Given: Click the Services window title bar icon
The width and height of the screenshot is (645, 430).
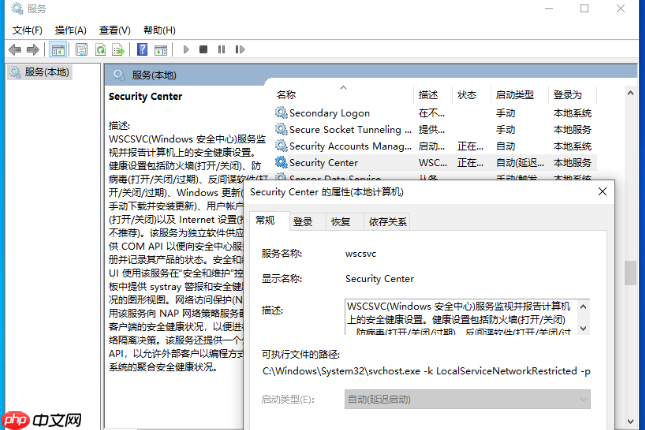Looking at the screenshot, I should coord(17,8).
